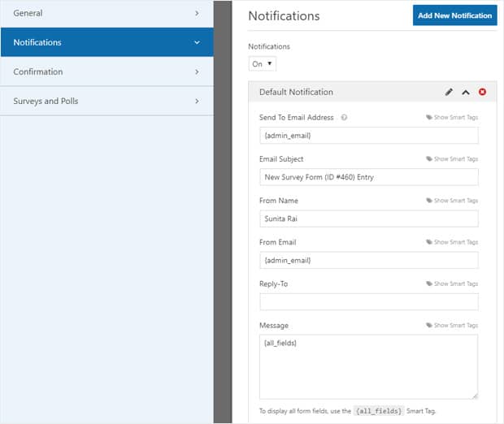This screenshot has width=504, height=424.
Task: Show Smart Tags for Message
Action: pyautogui.click(x=452, y=325)
